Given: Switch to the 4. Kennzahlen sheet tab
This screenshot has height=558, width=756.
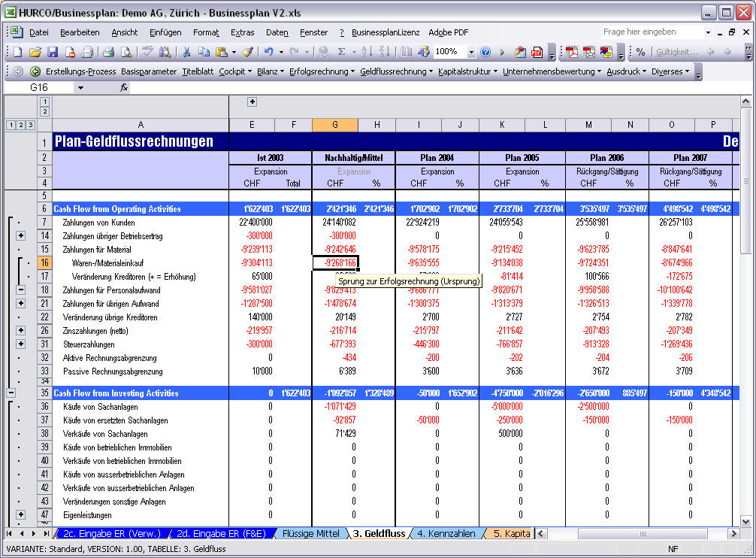Looking at the screenshot, I should pyautogui.click(x=446, y=533).
